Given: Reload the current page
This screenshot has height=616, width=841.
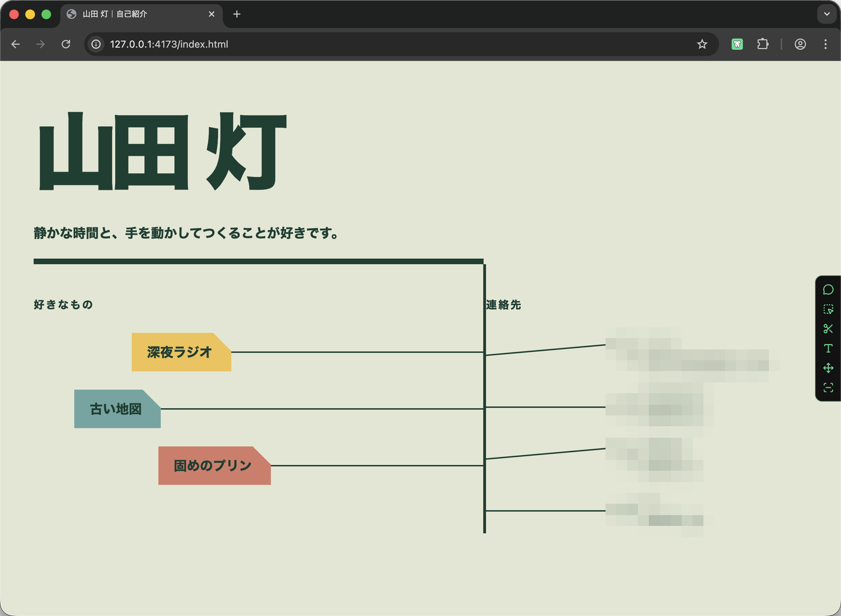Looking at the screenshot, I should pos(66,44).
